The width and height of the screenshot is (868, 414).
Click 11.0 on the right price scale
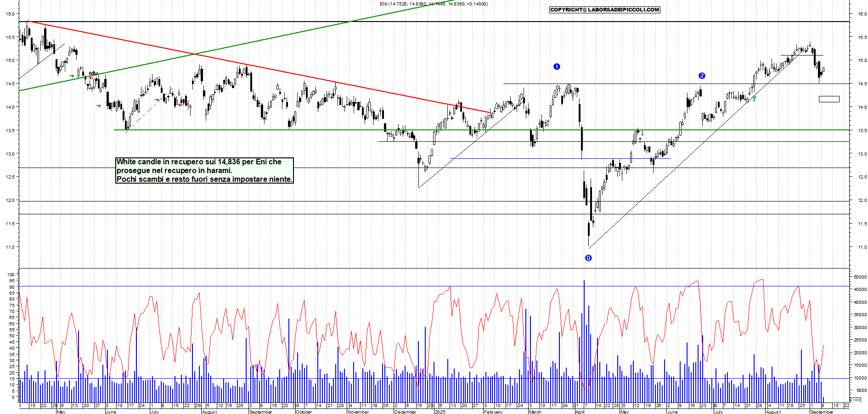862,247
